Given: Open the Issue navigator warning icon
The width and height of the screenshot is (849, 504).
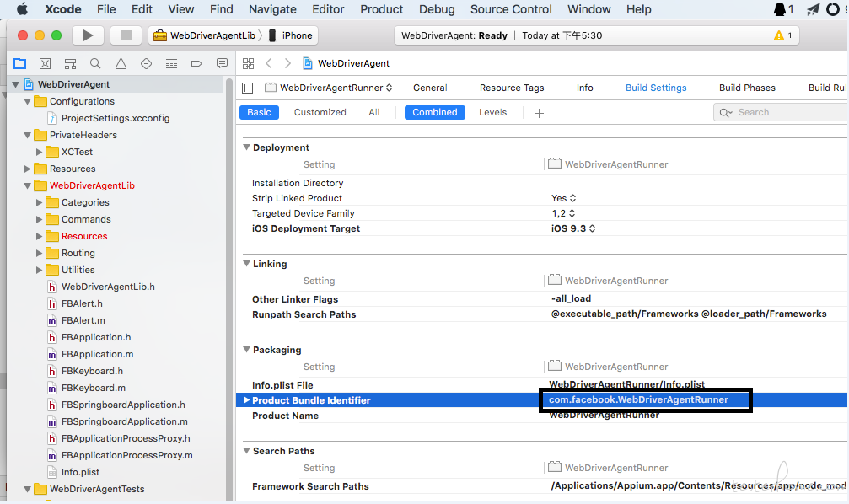Looking at the screenshot, I should click(121, 64).
